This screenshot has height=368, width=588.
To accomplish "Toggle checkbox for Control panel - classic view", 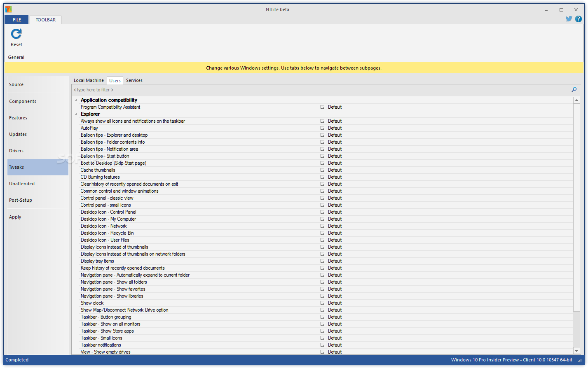I will point(322,198).
